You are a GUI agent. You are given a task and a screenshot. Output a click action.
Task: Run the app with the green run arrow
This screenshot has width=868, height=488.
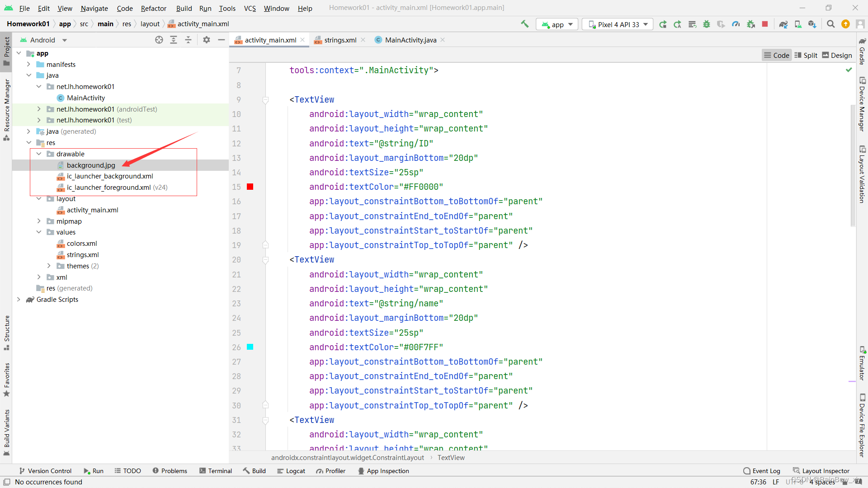pos(663,24)
